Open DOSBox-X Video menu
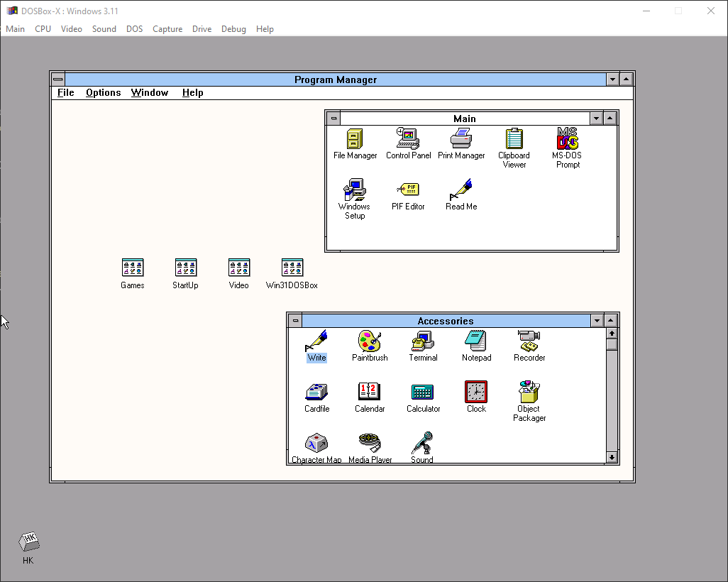728x582 pixels. point(72,29)
